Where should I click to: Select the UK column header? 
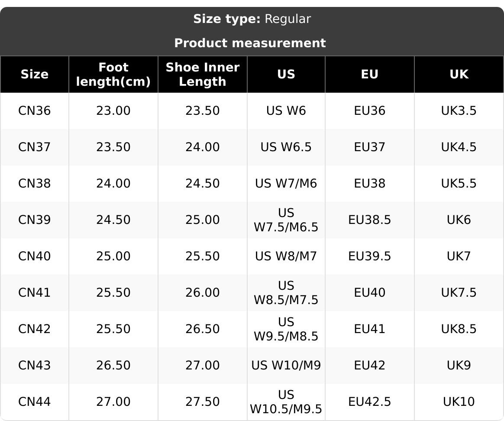pos(459,74)
